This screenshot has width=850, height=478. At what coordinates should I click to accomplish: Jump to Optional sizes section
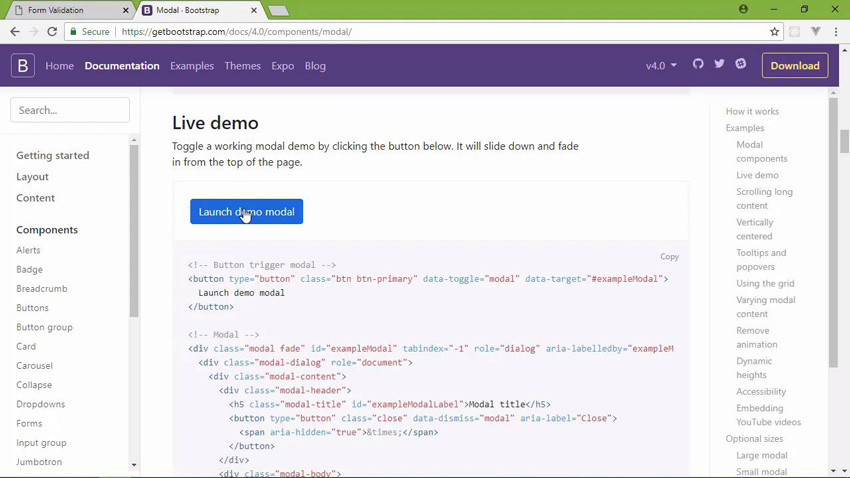click(x=754, y=438)
